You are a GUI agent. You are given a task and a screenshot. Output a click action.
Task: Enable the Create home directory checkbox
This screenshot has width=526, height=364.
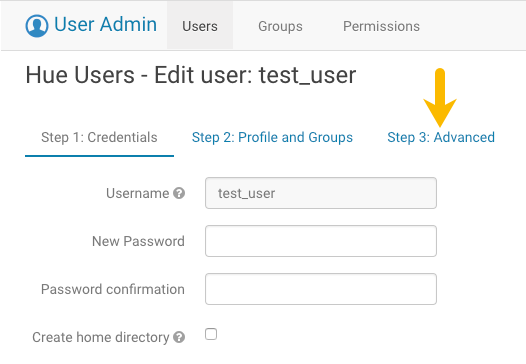coord(211,334)
